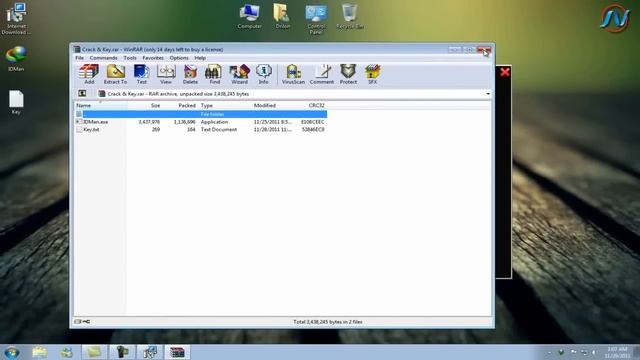The width and height of the screenshot is (640, 360).
Task: Click the Find binoculars icon
Action: 214,74
